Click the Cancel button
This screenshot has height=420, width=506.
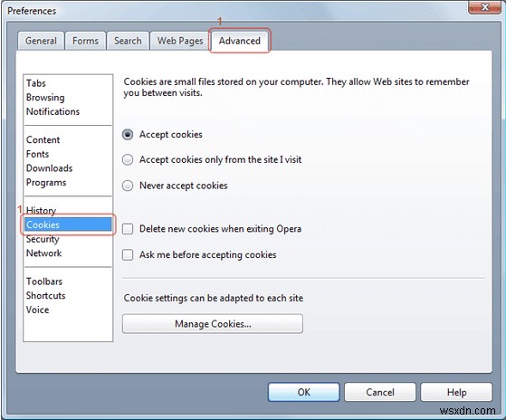click(380, 392)
